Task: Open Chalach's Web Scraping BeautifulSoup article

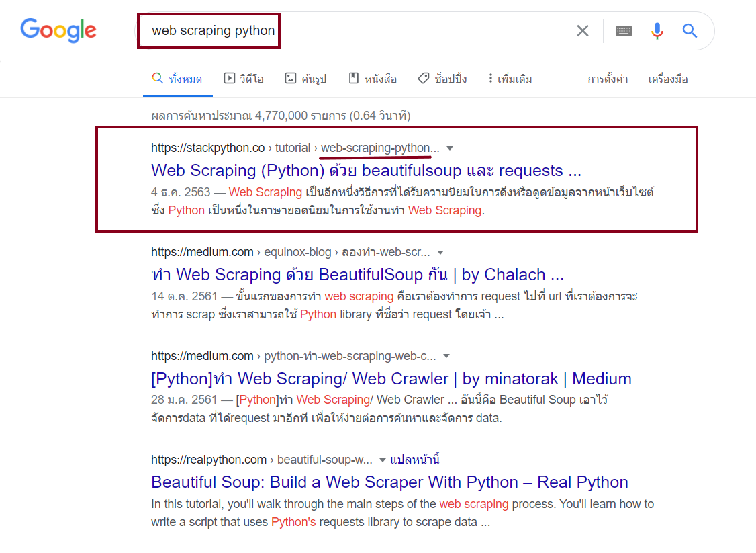Action: tap(357, 275)
